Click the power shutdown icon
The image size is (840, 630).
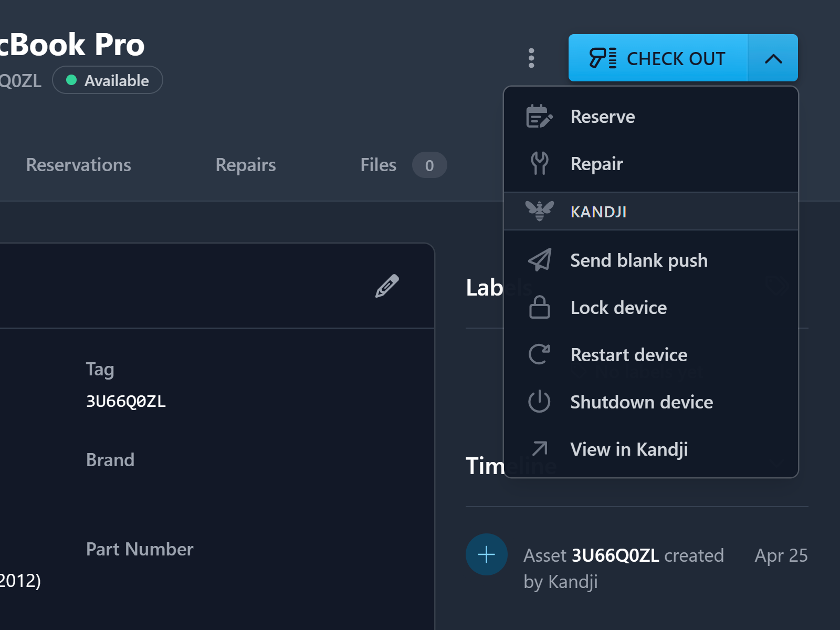539,402
